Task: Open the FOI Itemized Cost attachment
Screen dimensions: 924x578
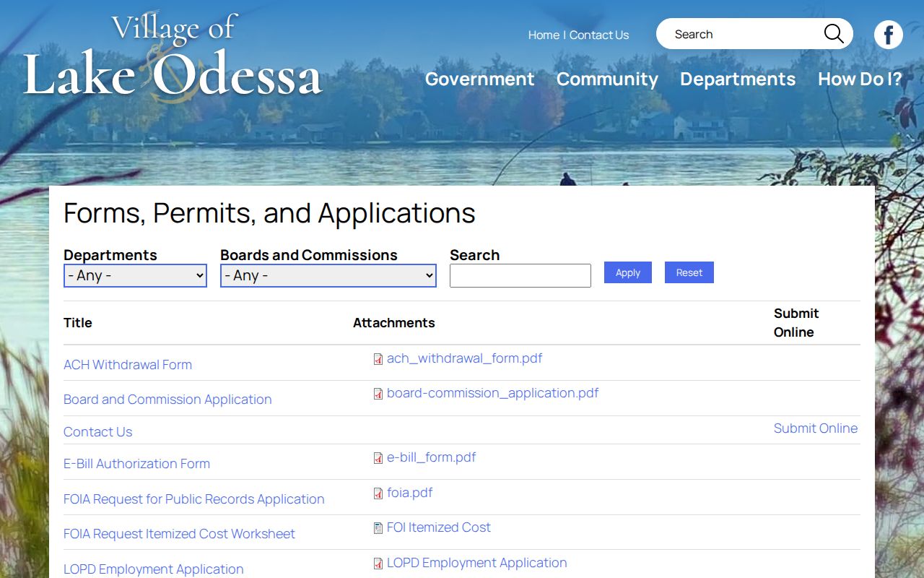Action: coord(439,527)
